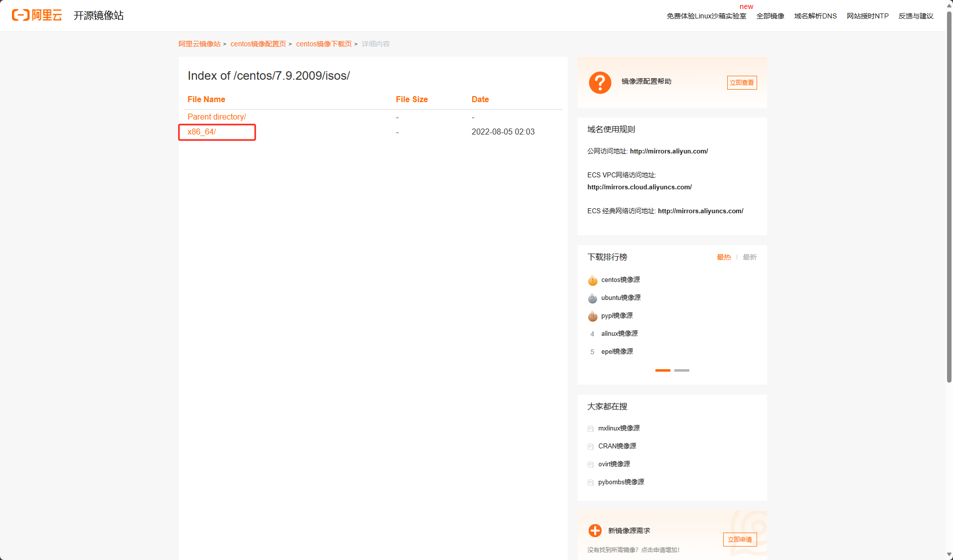Click the gray second-page carousel indicator
The height and width of the screenshot is (560, 953).
[681, 371]
